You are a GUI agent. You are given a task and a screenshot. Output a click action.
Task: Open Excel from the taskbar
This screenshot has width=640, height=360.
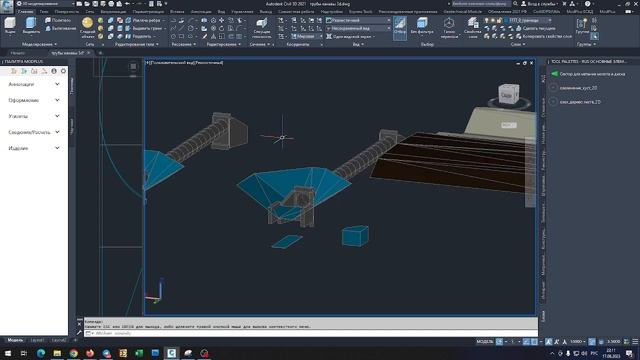click(x=139, y=353)
